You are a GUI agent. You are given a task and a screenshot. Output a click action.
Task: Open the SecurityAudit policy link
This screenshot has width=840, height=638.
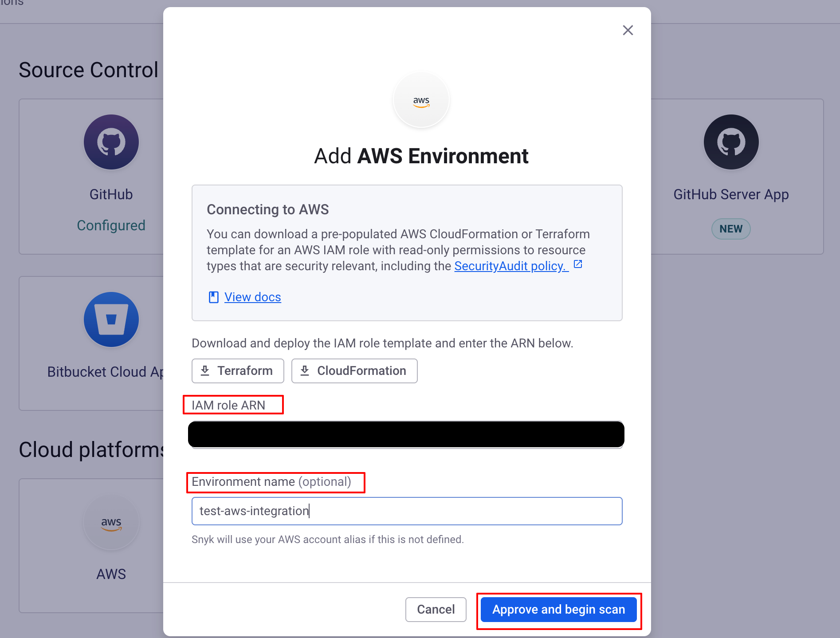tap(511, 266)
